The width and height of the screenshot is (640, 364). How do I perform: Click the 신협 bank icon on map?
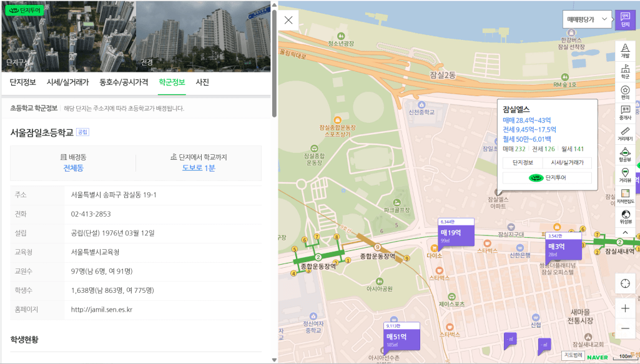coord(536,318)
